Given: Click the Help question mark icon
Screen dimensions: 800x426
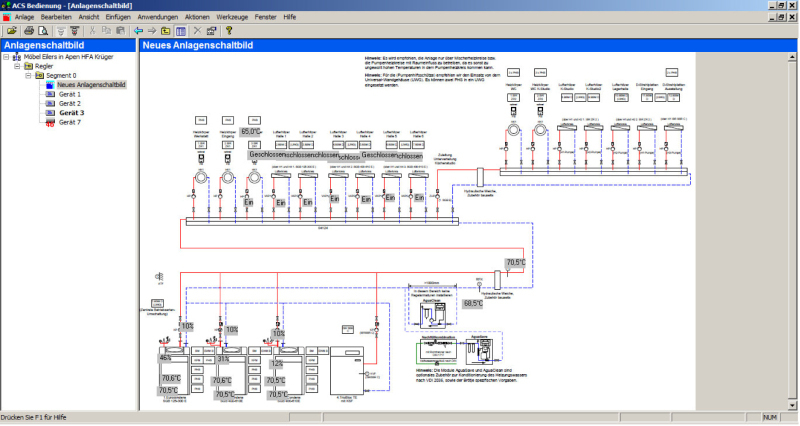Looking at the screenshot, I should click(228, 31).
